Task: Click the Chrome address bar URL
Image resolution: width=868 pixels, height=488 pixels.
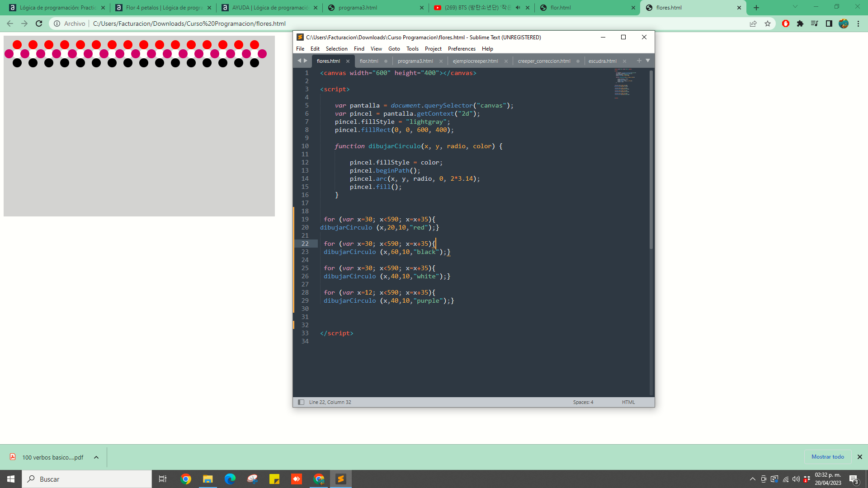Action: tap(189, 23)
